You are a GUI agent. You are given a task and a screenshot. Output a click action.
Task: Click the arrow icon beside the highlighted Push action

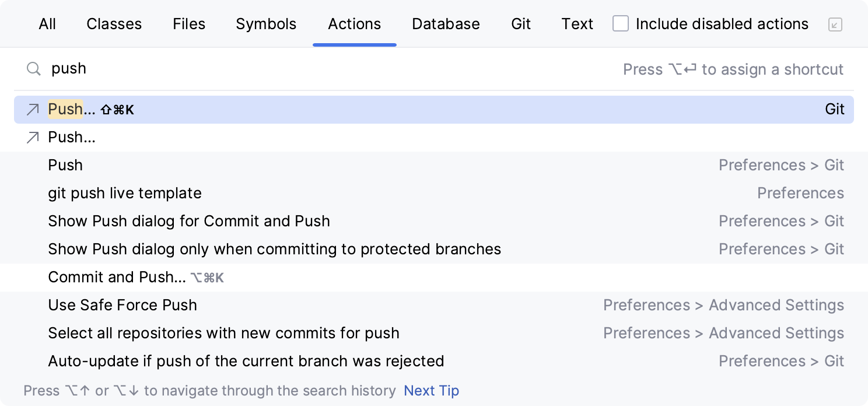coord(33,110)
